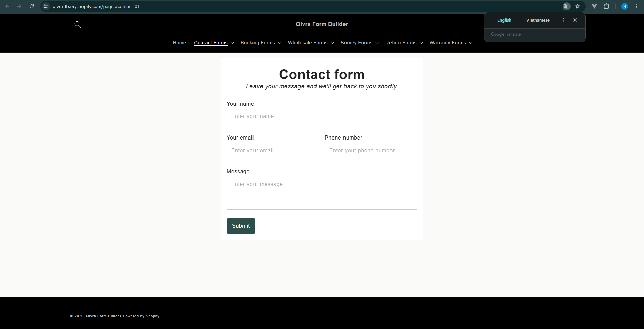644x329 pixels.
Task: Open Chrome three-dot main menu
Action: tap(637, 6)
